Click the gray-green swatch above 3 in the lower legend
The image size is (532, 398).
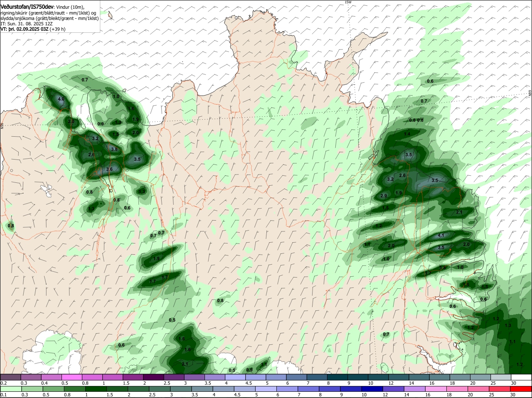click(180, 389)
